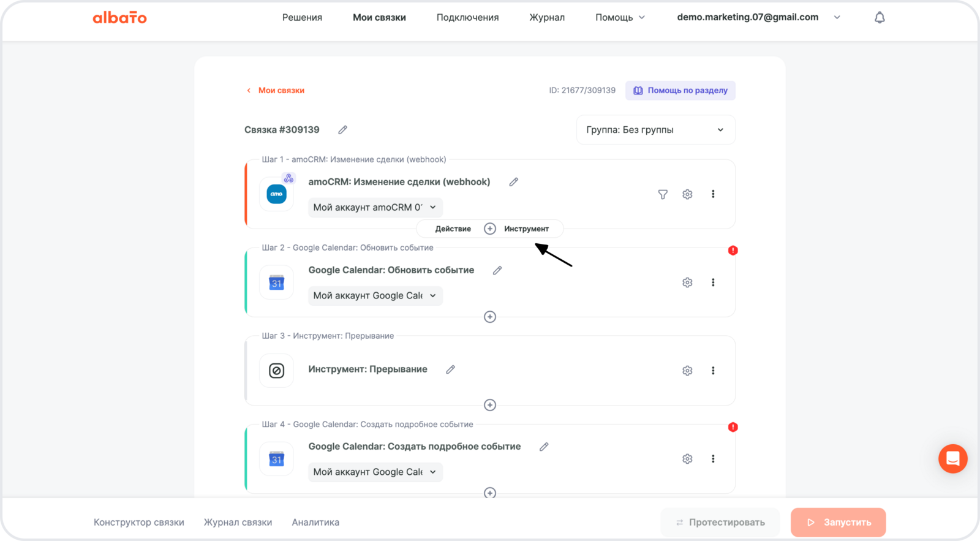Open settings gear for Google Calendar update step
The width and height of the screenshot is (980, 541).
687,282
